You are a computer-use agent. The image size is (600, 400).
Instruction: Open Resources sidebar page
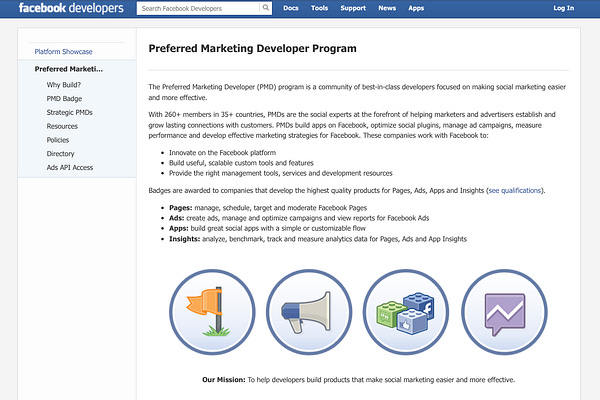click(62, 126)
